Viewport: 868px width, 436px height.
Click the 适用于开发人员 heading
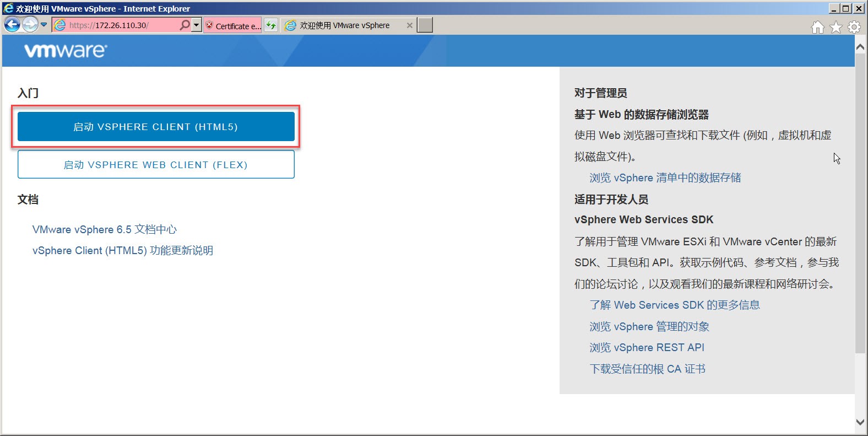coord(611,199)
